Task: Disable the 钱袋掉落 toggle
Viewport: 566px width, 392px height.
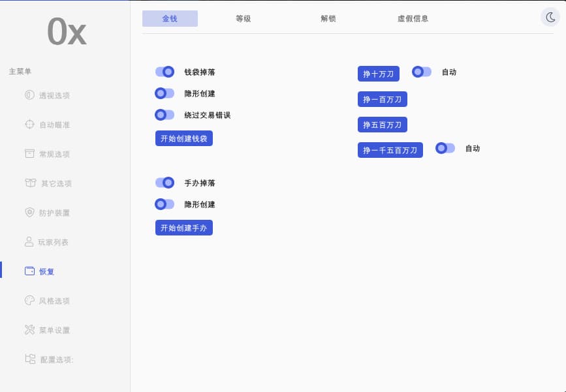Action: click(165, 72)
